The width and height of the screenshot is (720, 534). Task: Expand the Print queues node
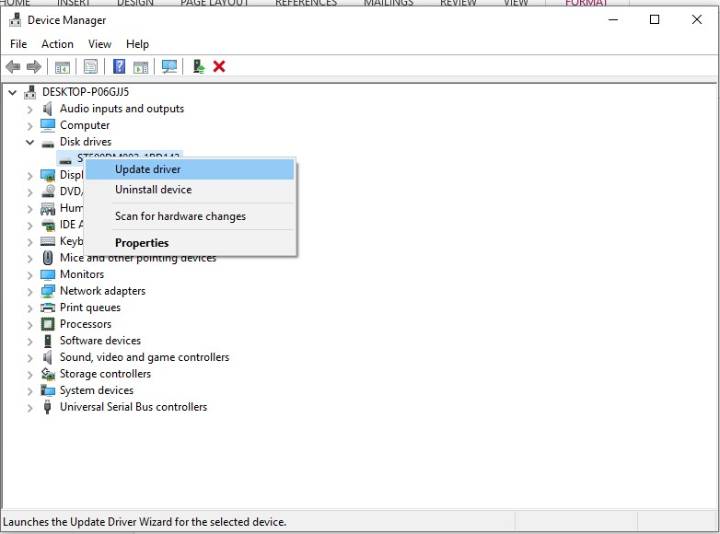tap(30, 308)
